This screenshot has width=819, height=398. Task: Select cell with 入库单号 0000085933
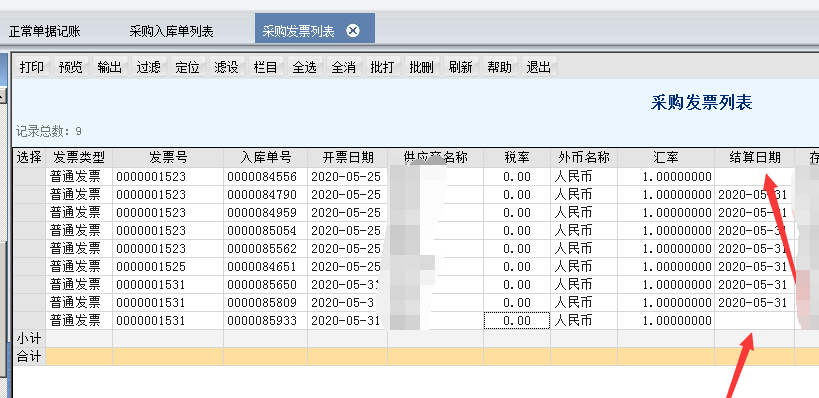coord(265,321)
